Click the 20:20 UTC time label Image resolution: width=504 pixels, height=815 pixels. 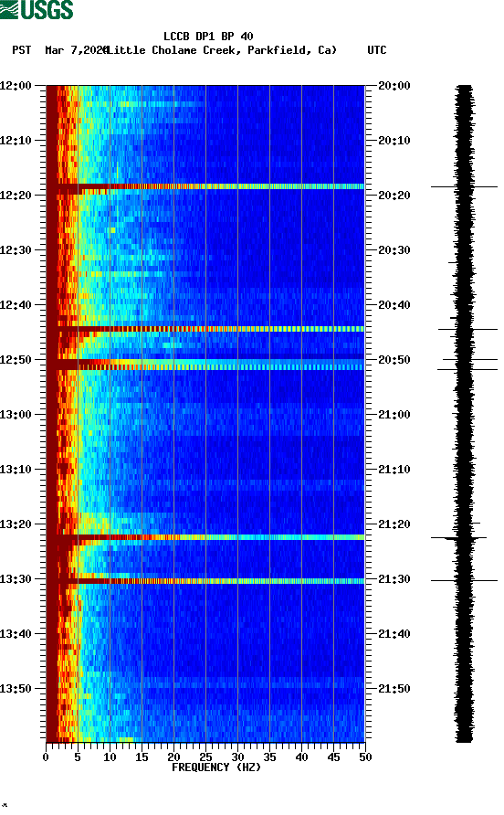tap(394, 195)
